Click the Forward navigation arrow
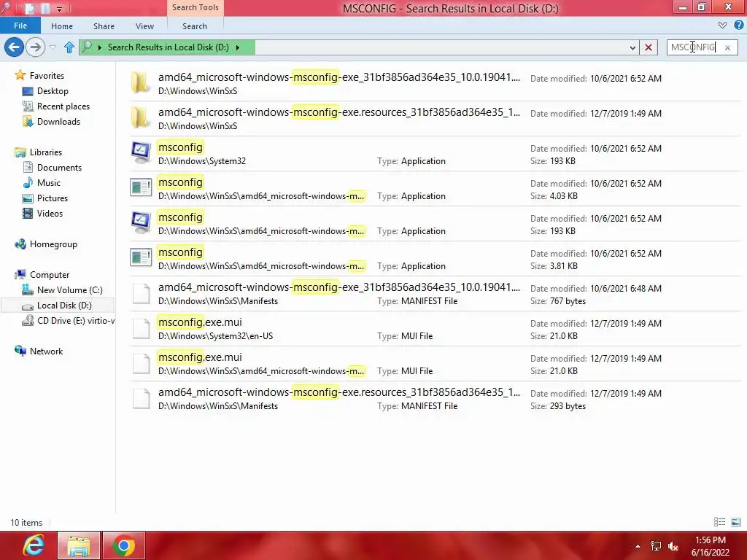 click(35, 47)
